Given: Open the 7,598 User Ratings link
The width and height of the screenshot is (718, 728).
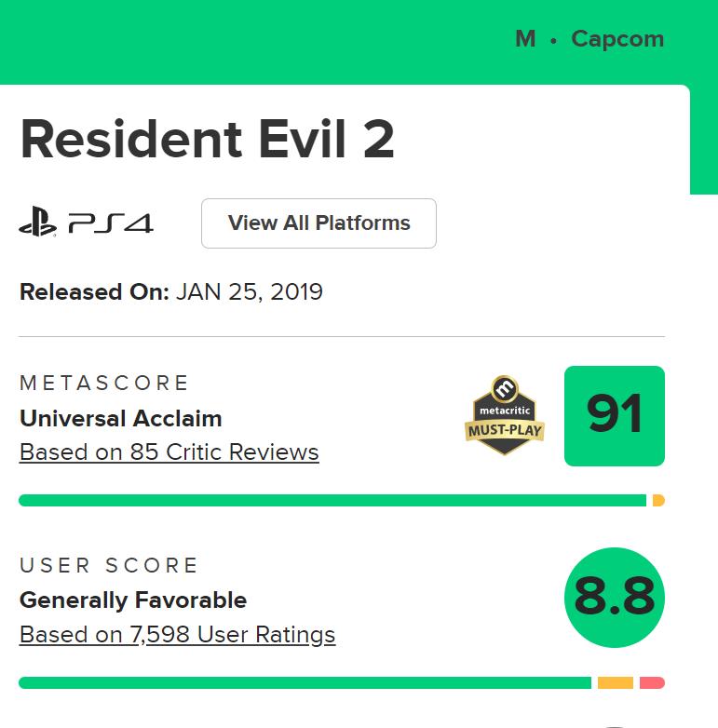Looking at the screenshot, I should click(177, 635).
